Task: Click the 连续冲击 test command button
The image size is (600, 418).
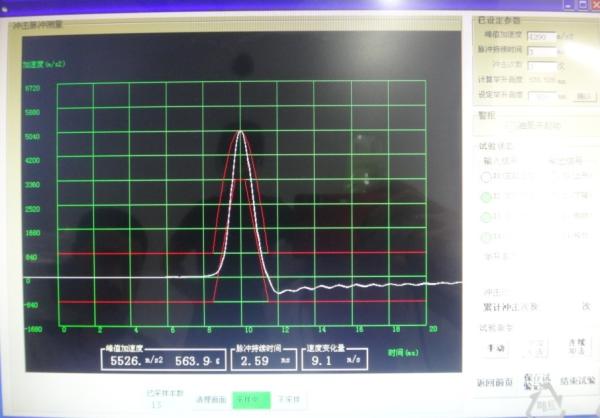Action: 577,348
